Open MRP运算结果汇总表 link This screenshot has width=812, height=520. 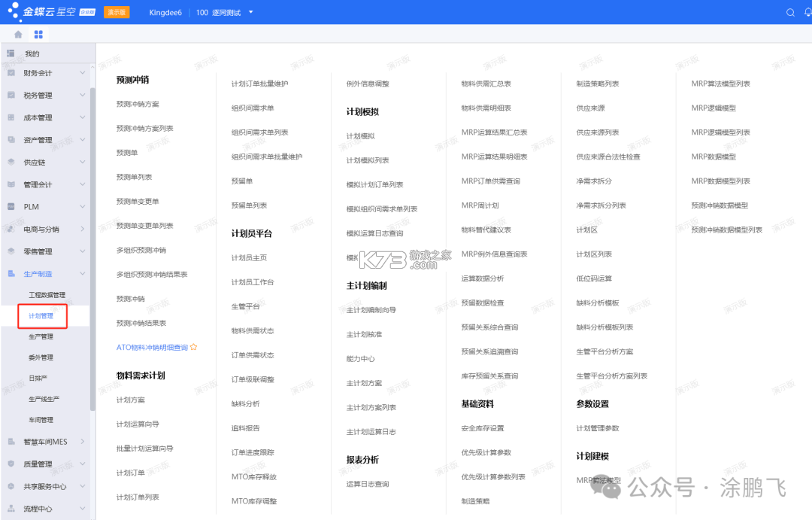[x=494, y=132]
